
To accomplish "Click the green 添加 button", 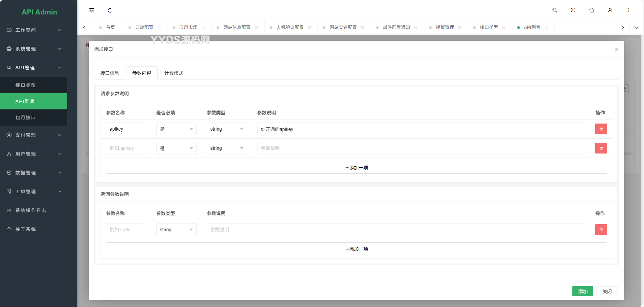I will [x=582, y=292].
